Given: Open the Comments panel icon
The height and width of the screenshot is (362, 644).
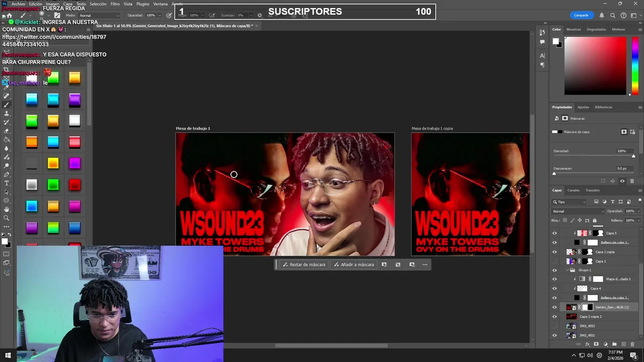Looking at the screenshot, I should pos(542,42).
